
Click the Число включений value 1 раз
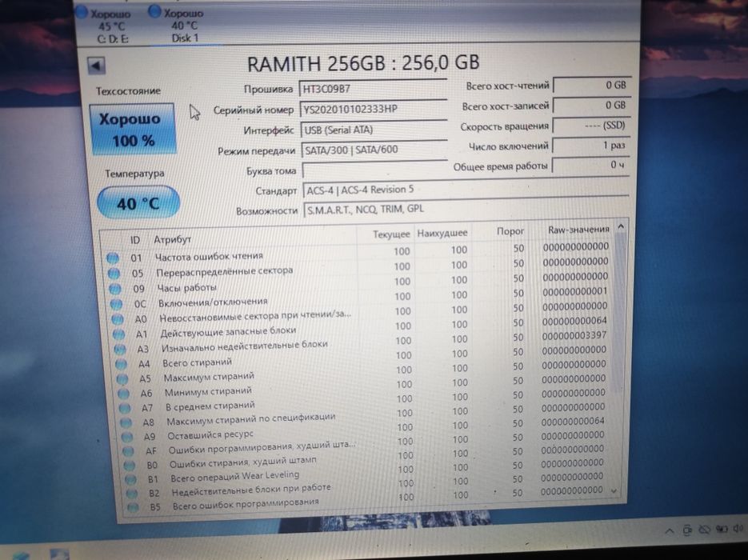pyautogui.click(x=590, y=146)
